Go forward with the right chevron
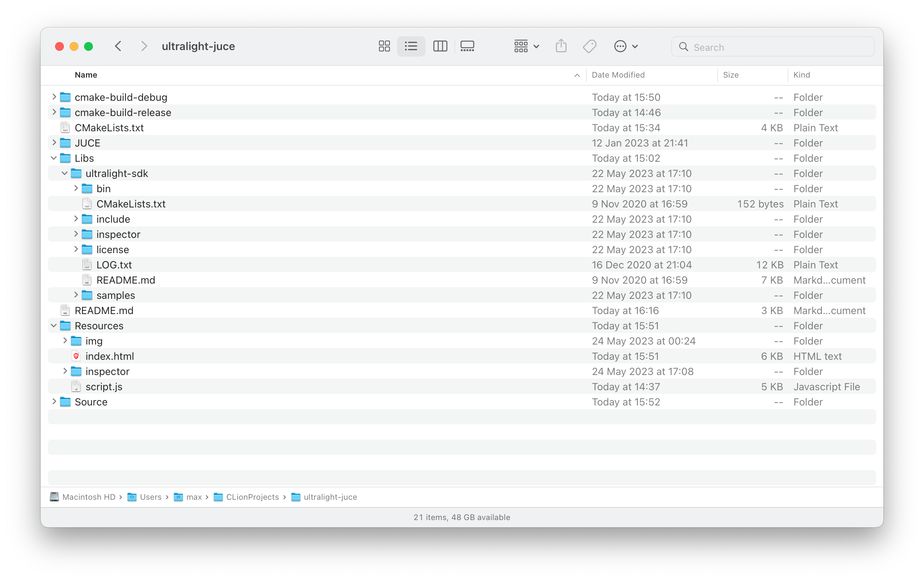924x581 pixels. tap(144, 46)
